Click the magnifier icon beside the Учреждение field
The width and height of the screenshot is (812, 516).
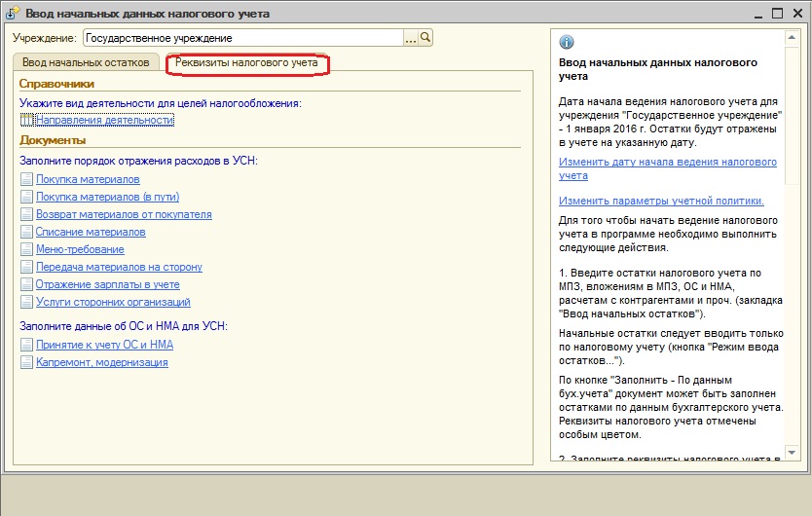[x=425, y=38]
